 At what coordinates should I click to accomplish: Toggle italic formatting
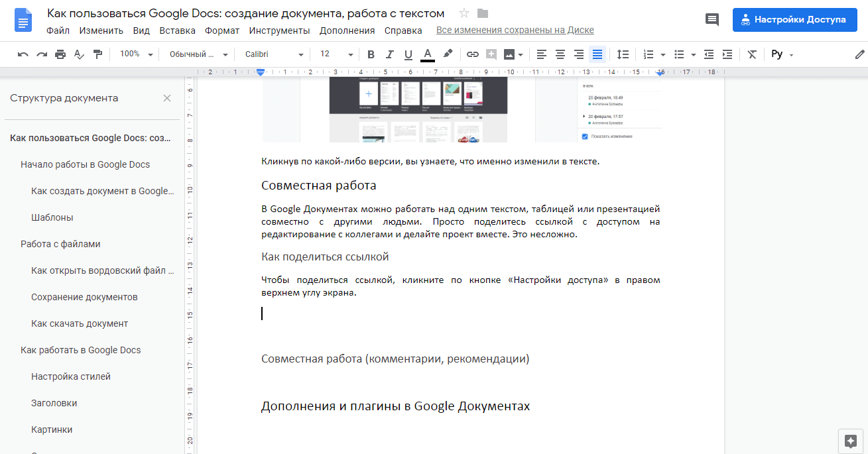click(389, 54)
